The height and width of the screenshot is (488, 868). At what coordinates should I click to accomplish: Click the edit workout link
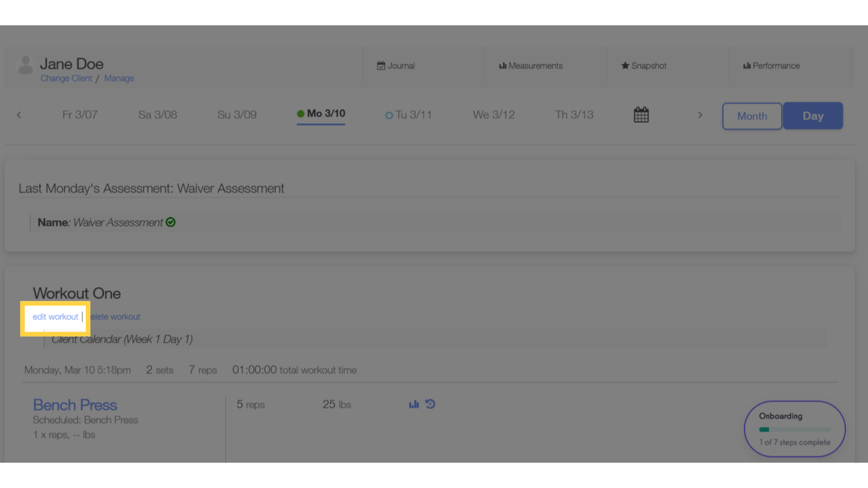[55, 317]
